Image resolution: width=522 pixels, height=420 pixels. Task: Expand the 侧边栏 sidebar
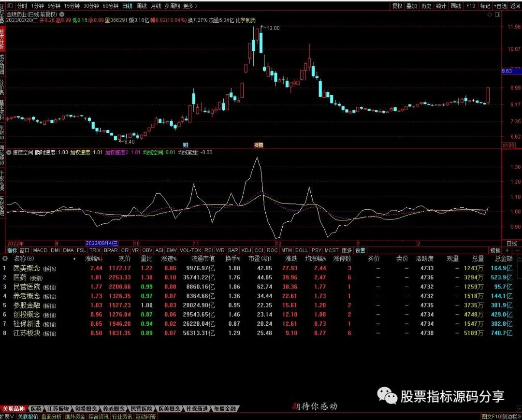tap(511, 417)
